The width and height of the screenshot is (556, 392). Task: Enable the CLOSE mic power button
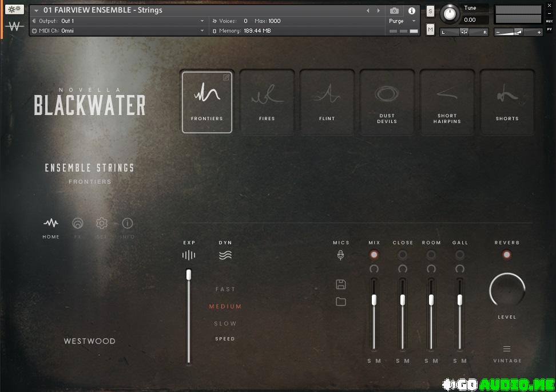point(403,254)
